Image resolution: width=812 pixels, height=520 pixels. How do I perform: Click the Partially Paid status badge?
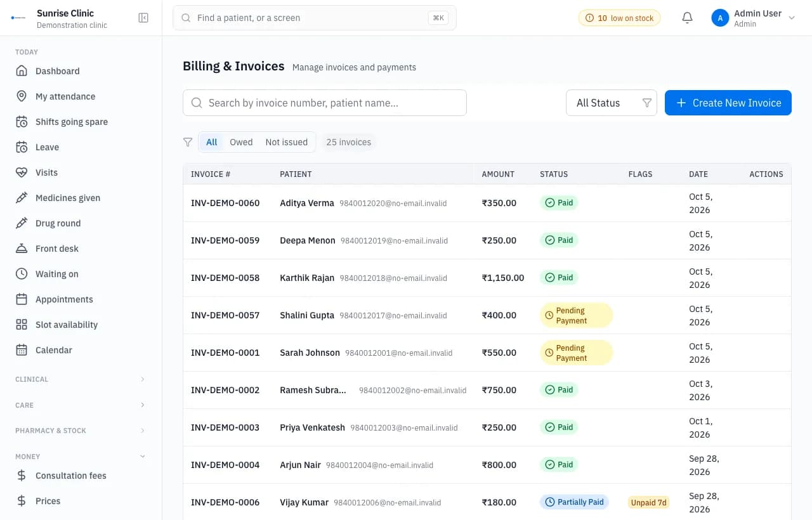click(x=574, y=502)
